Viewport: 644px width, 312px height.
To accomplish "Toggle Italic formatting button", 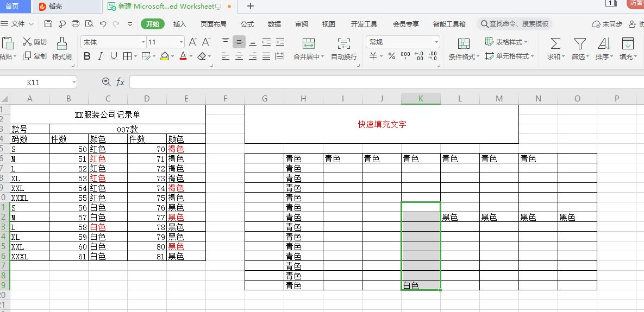I will click(x=100, y=56).
